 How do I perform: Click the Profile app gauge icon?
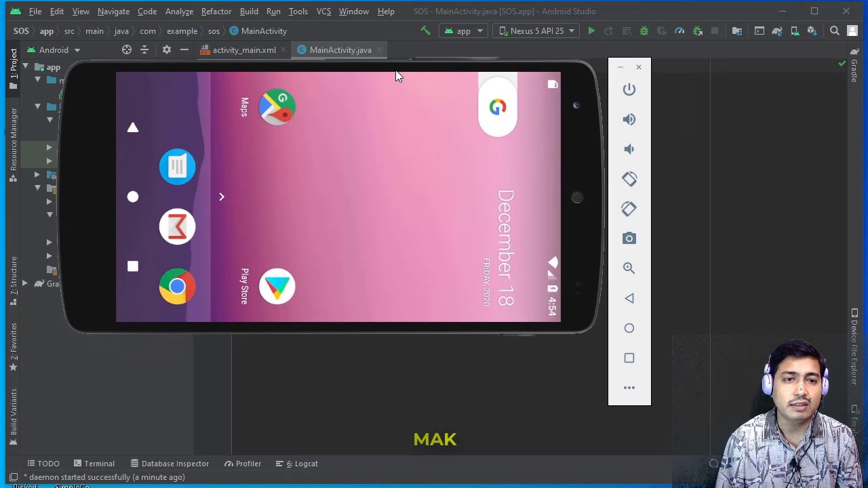(x=679, y=30)
